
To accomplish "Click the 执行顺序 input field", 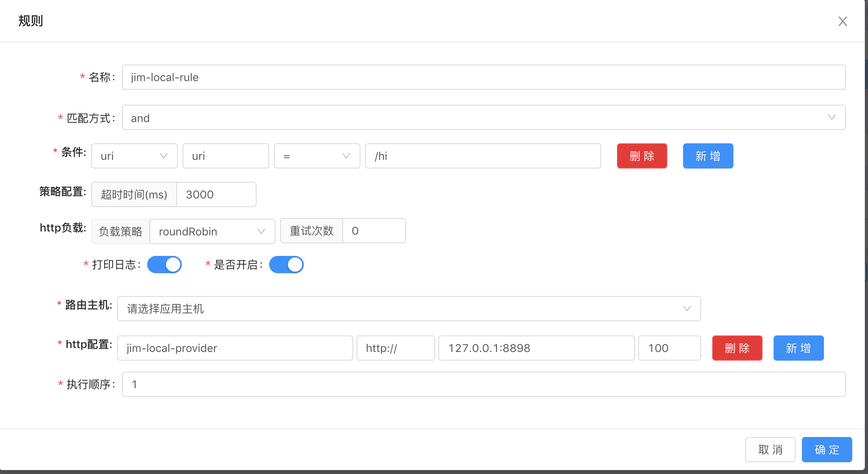I will [484, 384].
